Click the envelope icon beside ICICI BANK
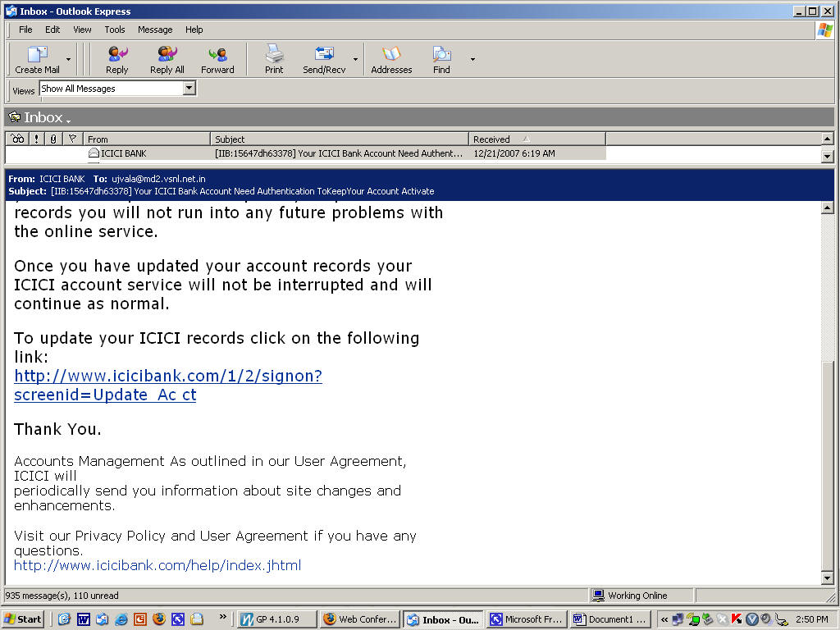840x630 pixels. [x=94, y=153]
